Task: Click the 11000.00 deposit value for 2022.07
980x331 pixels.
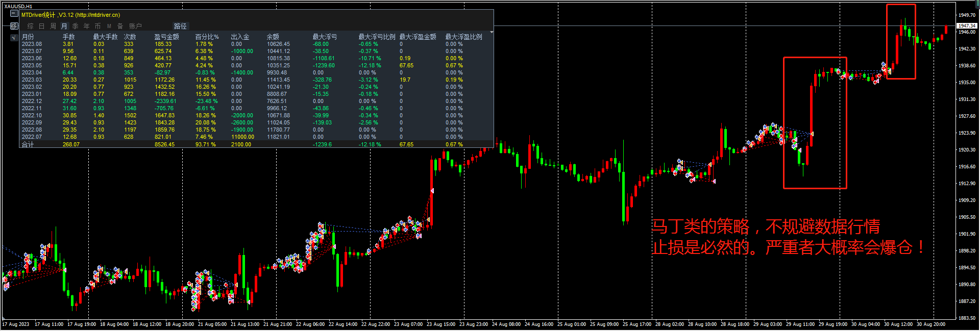Action: tap(242, 137)
